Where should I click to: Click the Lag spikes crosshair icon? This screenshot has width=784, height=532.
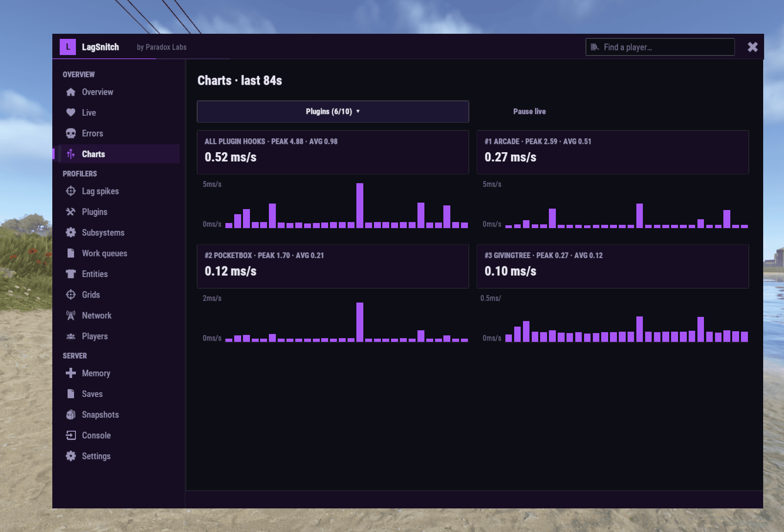(x=71, y=191)
